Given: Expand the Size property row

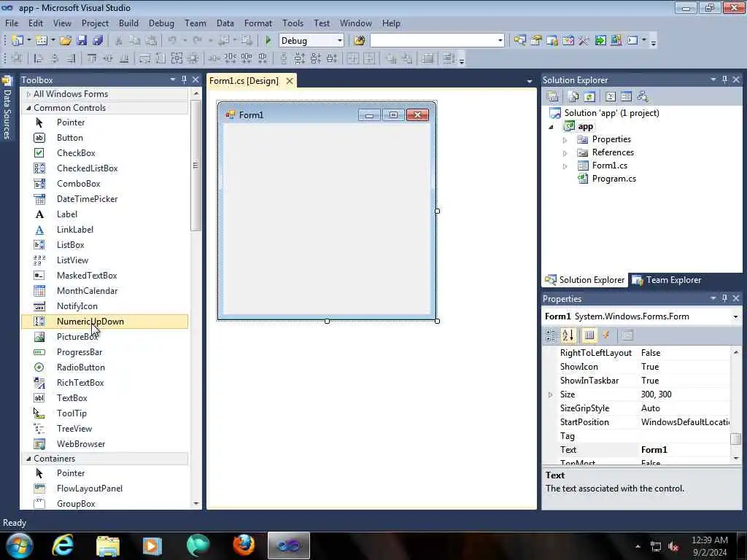Looking at the screenshot, I should 550,394.
